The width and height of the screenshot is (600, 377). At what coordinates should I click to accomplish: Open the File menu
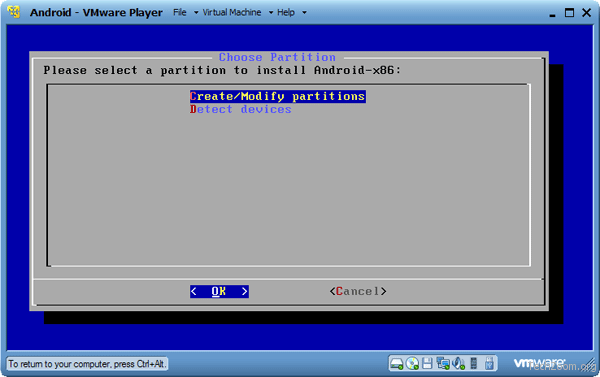click(180, 12)
